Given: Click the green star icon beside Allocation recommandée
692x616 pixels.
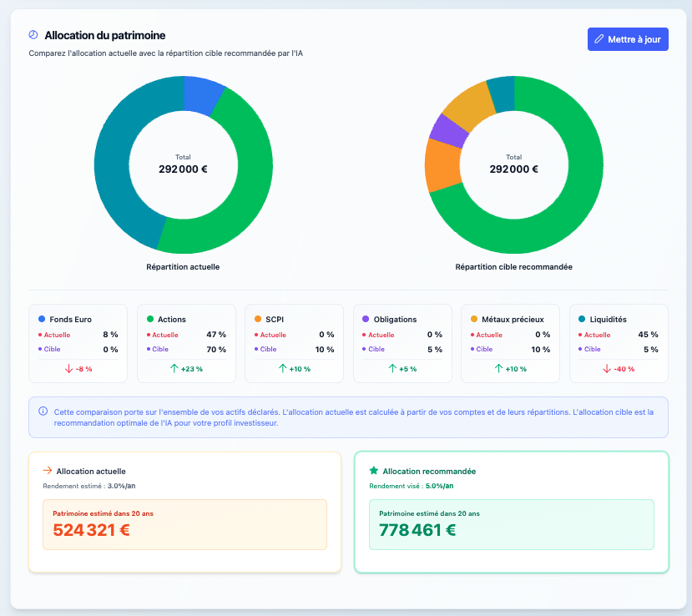Looking at the screenshot, I should tap(373, 471).
